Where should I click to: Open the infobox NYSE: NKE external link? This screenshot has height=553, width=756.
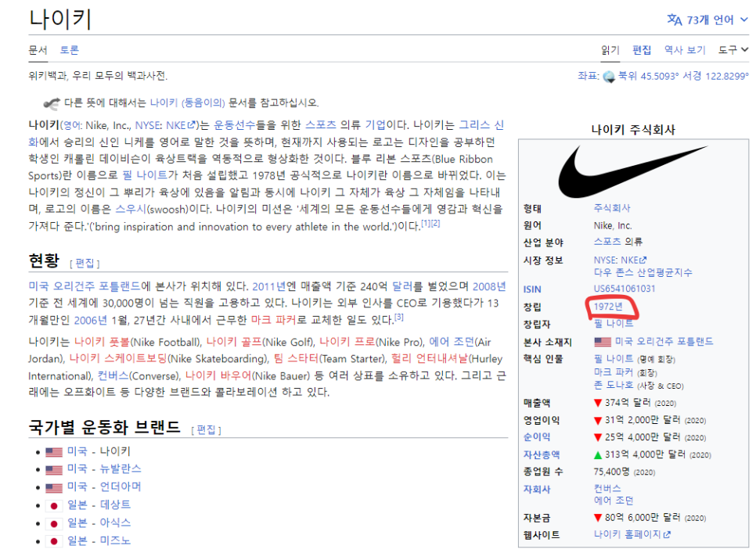click(x=620, y=260)
